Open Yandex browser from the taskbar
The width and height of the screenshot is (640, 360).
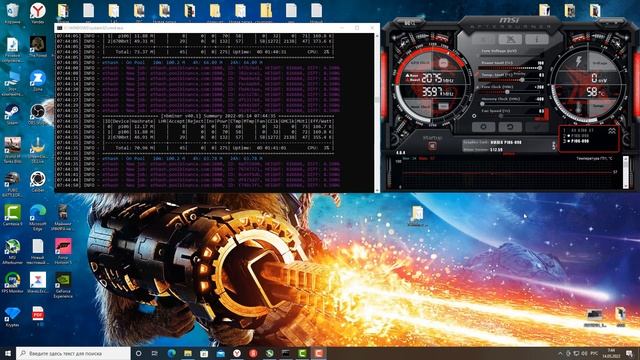tap(237, 353)
